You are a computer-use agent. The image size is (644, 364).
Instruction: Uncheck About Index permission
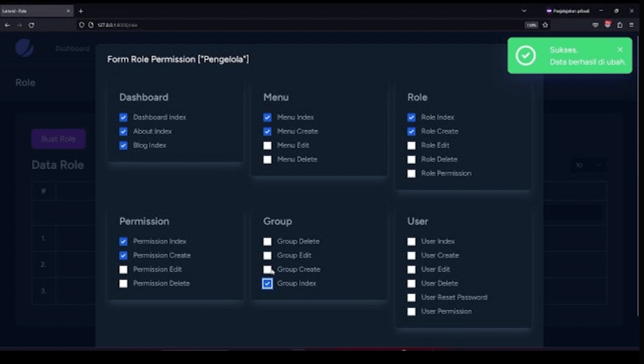[123, 131]
